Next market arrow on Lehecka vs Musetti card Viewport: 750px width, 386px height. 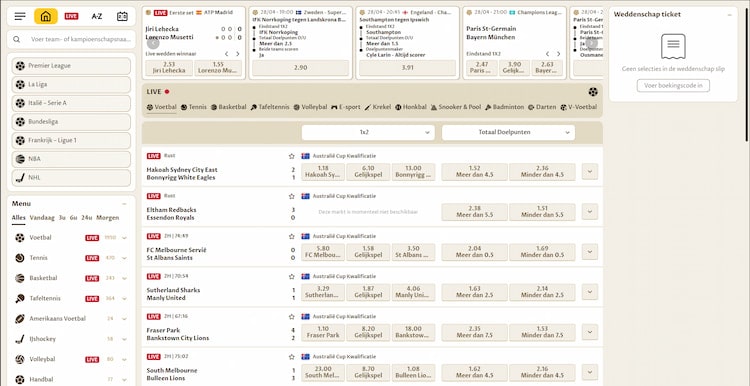(x=238, y=54)
